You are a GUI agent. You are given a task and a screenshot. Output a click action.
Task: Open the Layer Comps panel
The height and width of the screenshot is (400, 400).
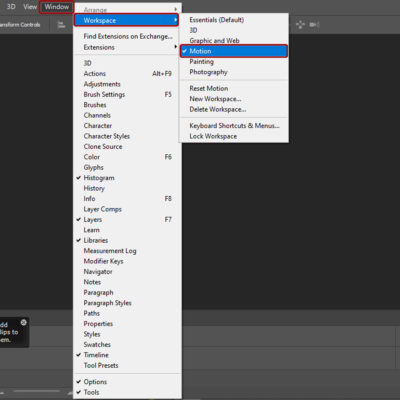click(x=127, y=209)
